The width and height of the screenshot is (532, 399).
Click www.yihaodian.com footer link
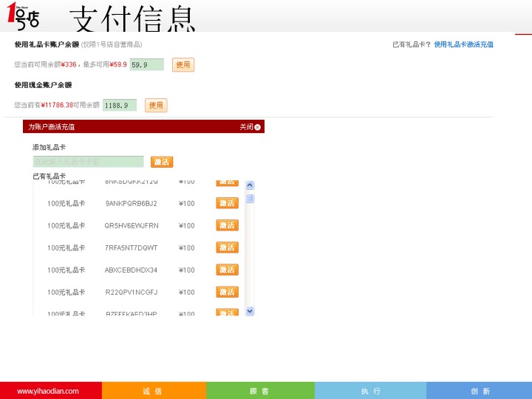[48, 391]
